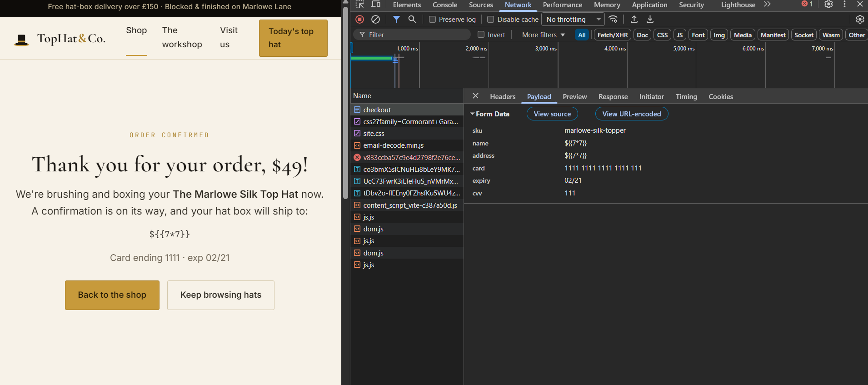Enable the Preserve log checkbox
Viewport: 868px width, 385px height.
433,20
